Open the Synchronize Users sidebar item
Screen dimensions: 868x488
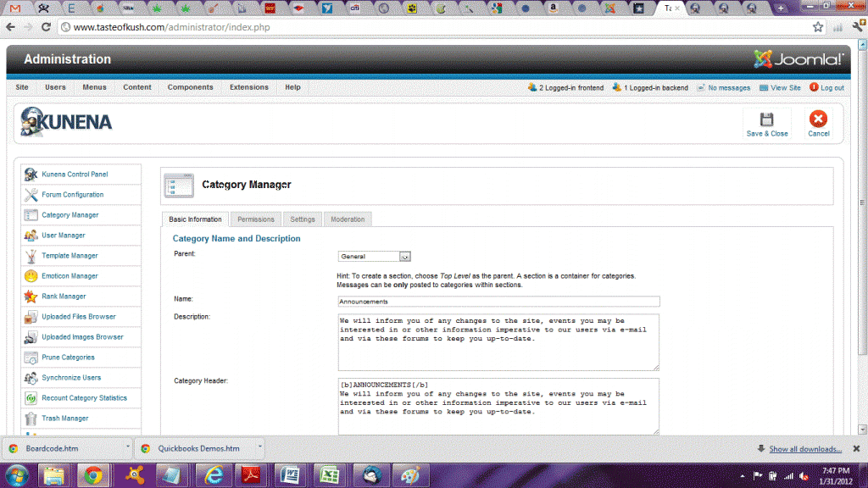[71, 378]
